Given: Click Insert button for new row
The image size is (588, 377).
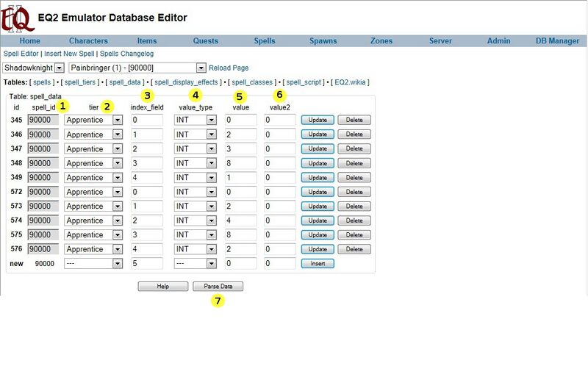Looking at the screenshot, I should tap(318, 263).
